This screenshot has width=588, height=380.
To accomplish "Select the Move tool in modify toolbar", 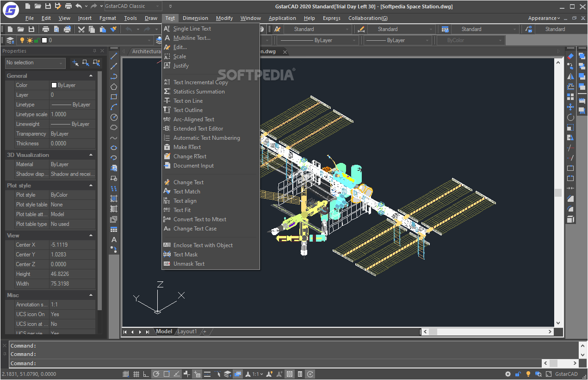I will 570,107.
